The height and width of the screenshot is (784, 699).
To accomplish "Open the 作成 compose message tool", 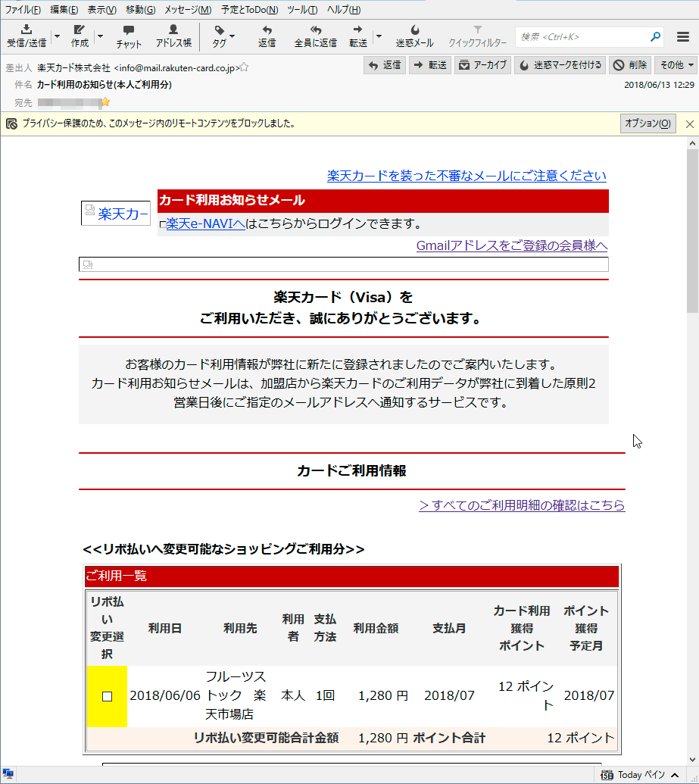I will (x=80, y=36).
